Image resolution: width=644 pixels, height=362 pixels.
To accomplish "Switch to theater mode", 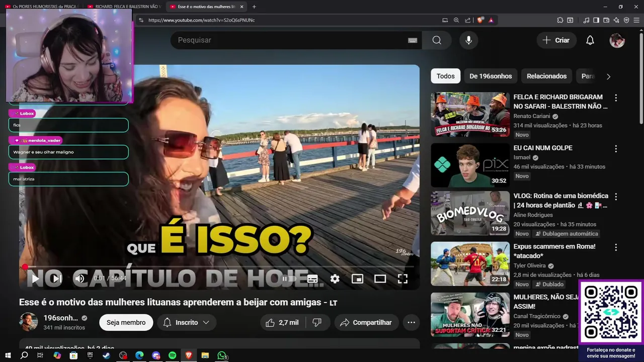I will [380, 279].
